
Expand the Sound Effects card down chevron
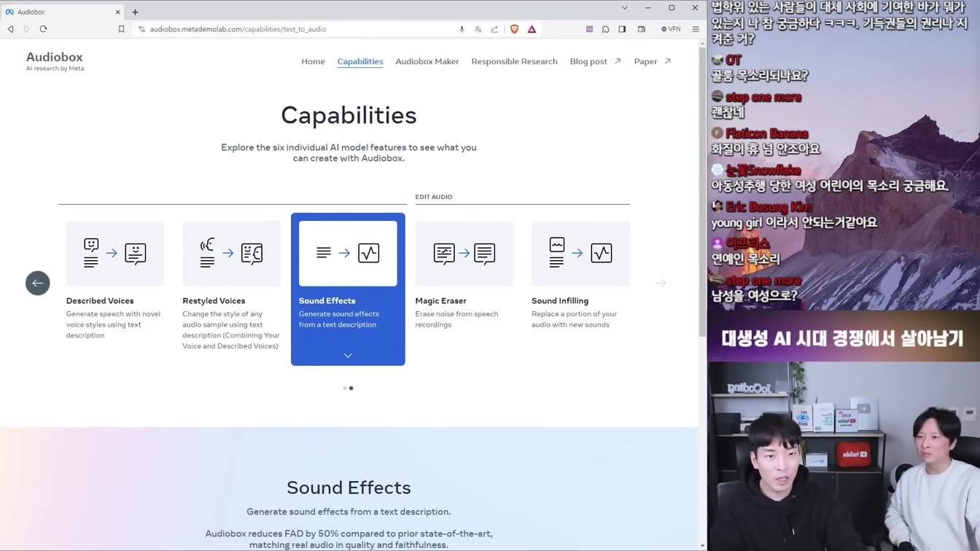point(348,356)
